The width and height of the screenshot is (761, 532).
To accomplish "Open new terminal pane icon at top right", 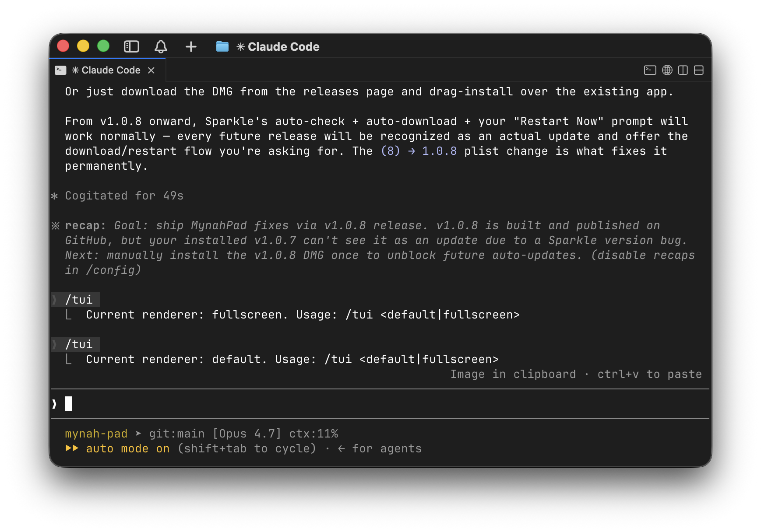I will tap(650, 70).
